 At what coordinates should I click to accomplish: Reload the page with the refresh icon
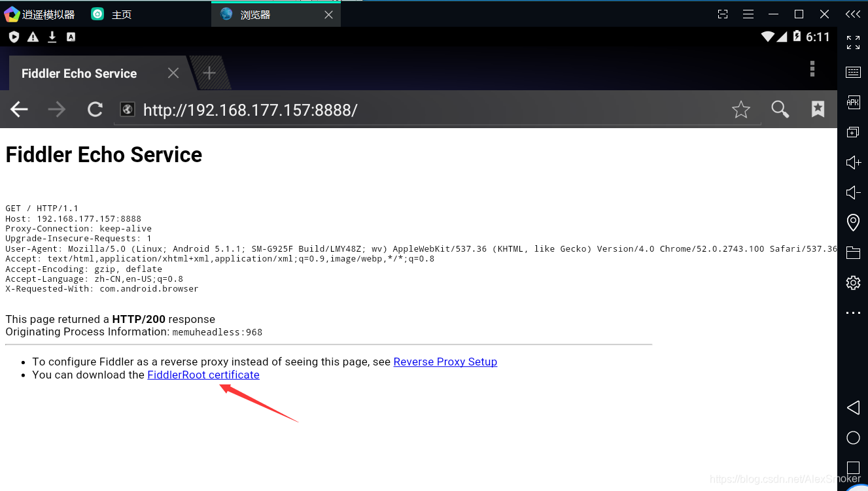pos(95,109)
